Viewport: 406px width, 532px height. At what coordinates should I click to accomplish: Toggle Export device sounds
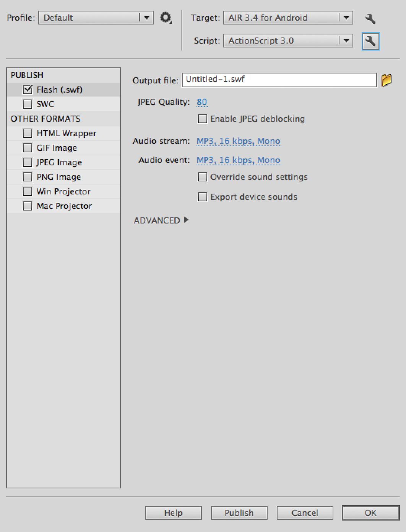(x=203, y=197)
